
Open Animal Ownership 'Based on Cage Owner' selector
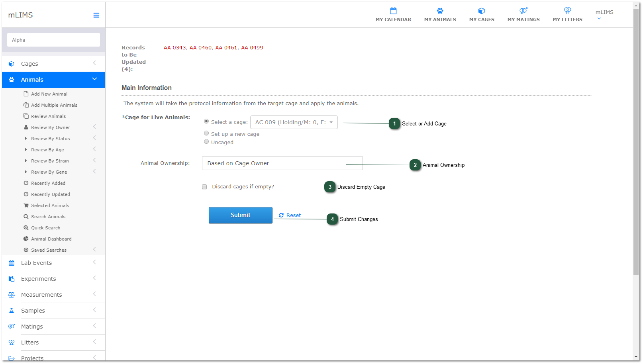click(282, 163)
